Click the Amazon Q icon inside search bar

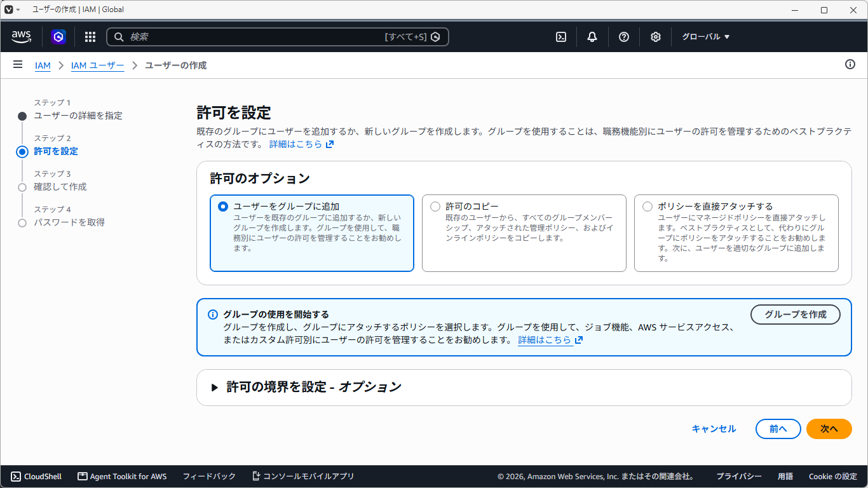(x=435, y=37)
